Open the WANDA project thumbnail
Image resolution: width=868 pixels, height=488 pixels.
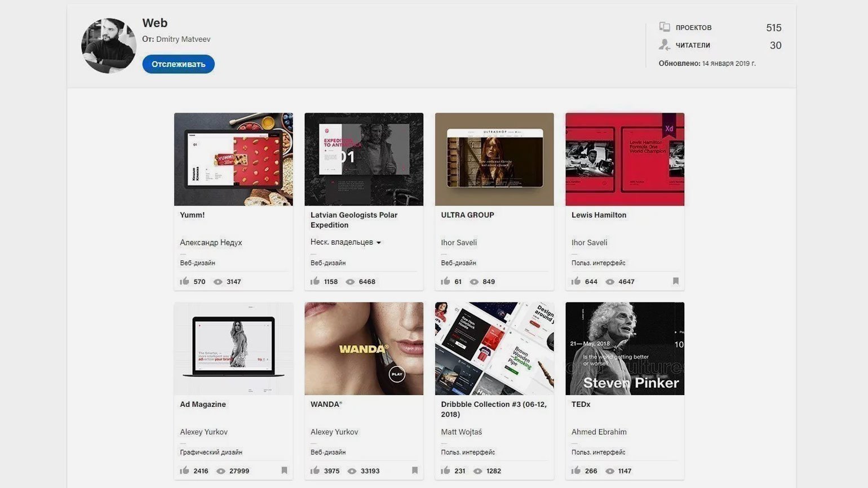[364, 348]
